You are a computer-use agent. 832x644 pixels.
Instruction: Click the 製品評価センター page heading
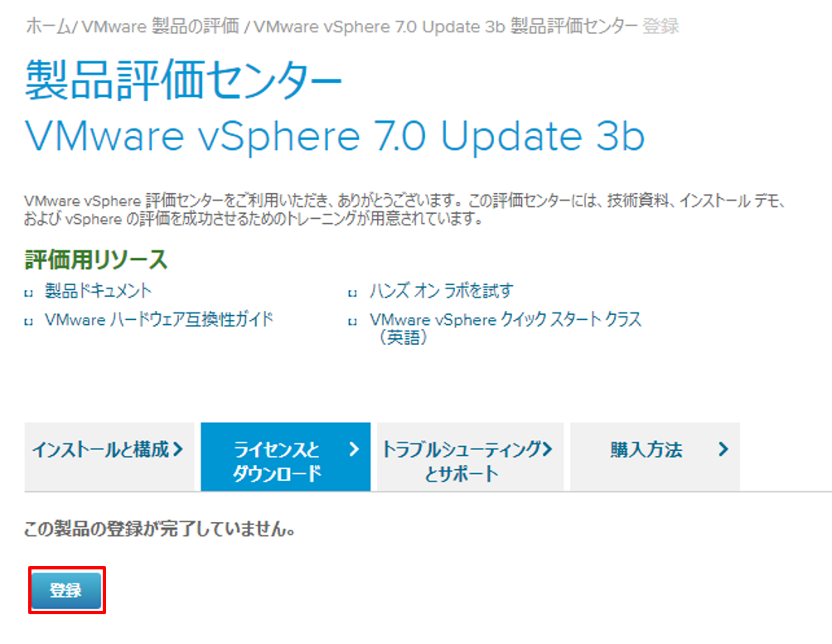pos(184,80)
